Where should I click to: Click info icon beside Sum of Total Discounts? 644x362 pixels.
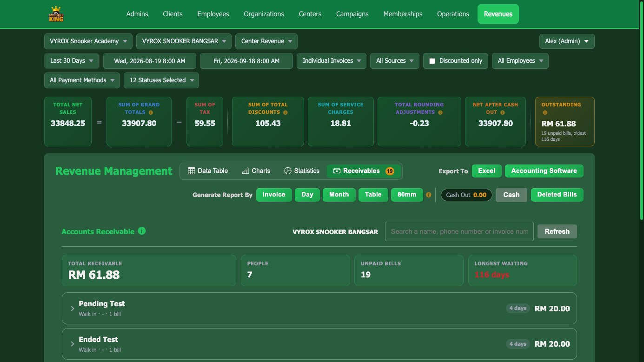pyautogui.click(x=285, y=112)
